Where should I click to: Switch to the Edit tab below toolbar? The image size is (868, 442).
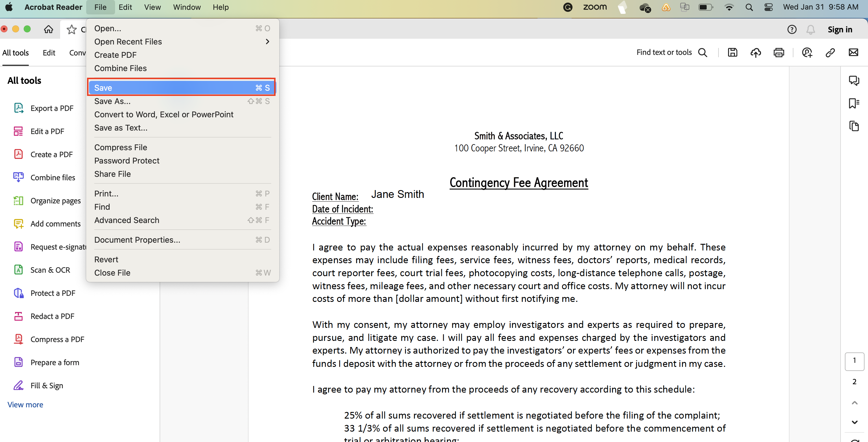click(x=49, y=53)
